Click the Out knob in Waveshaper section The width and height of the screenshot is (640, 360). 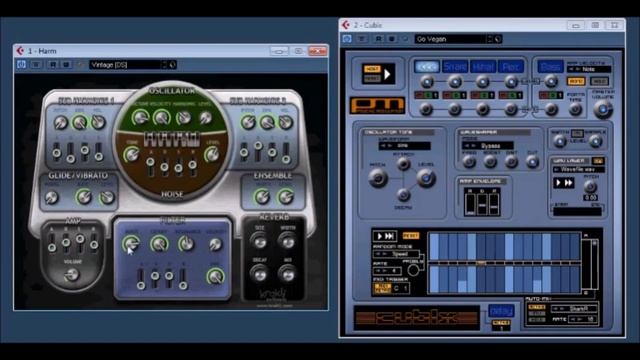(x=532, y=162)
